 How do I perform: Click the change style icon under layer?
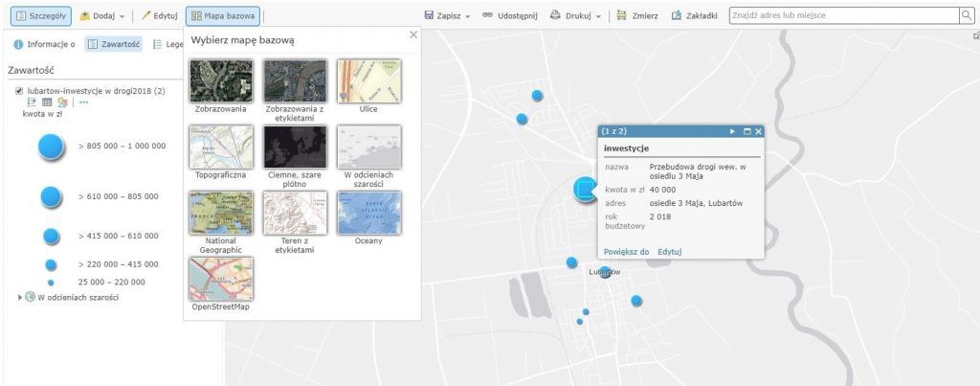click(62, 102)
